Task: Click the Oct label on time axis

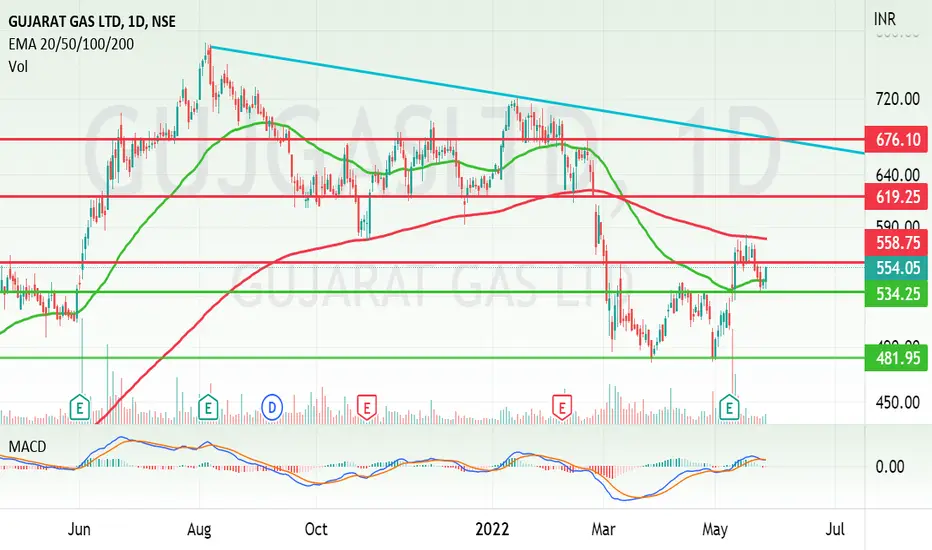Action: pyautogui.click(x=316, y=529)
